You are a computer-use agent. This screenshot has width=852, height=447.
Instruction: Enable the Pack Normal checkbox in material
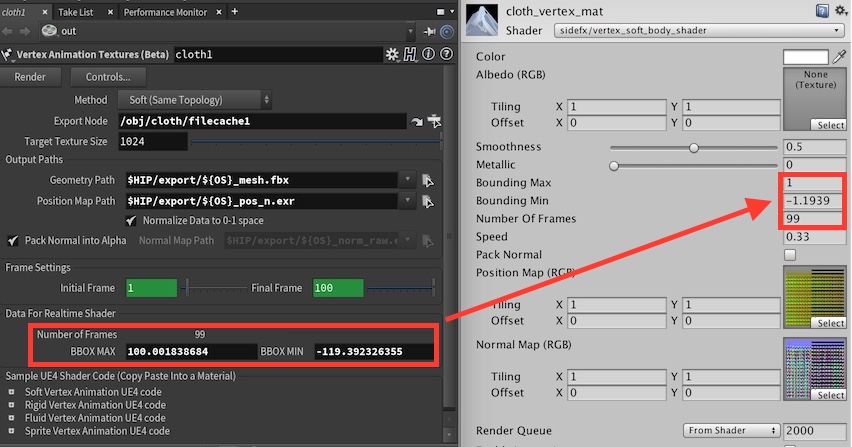pyautogui.click(x=790, y=255)
